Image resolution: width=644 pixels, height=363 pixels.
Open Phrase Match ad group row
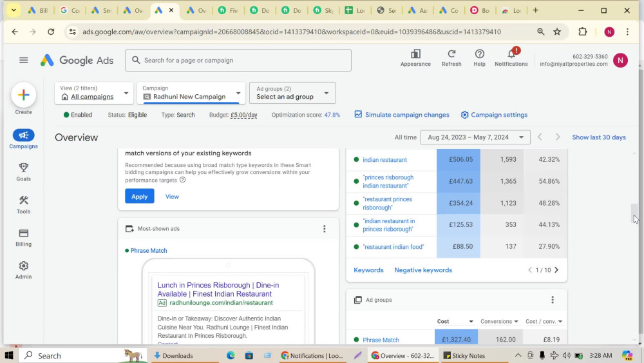pyautogui.click(x=381, y=340)
